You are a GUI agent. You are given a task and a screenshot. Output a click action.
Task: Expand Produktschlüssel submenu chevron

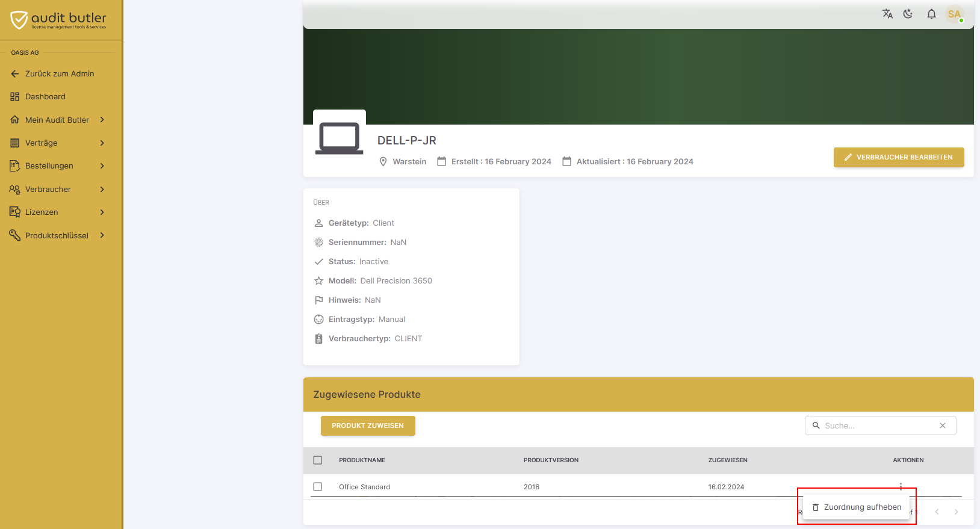click(x=102, y=235)
